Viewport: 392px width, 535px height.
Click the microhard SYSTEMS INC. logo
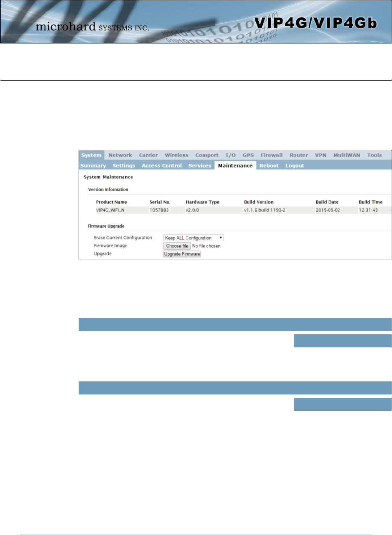tap(92, 27)
